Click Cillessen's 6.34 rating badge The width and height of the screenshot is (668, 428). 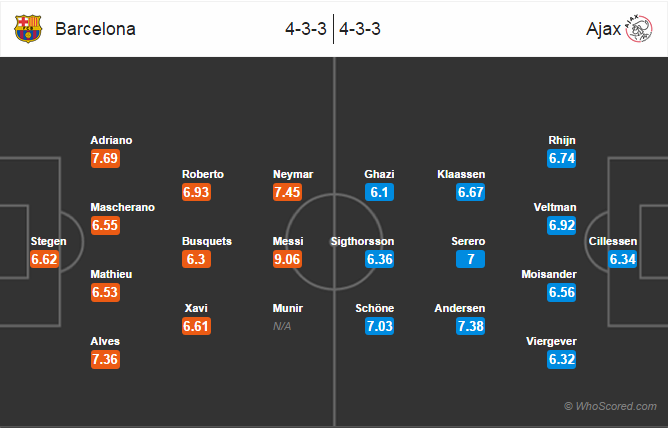point(622,259)
